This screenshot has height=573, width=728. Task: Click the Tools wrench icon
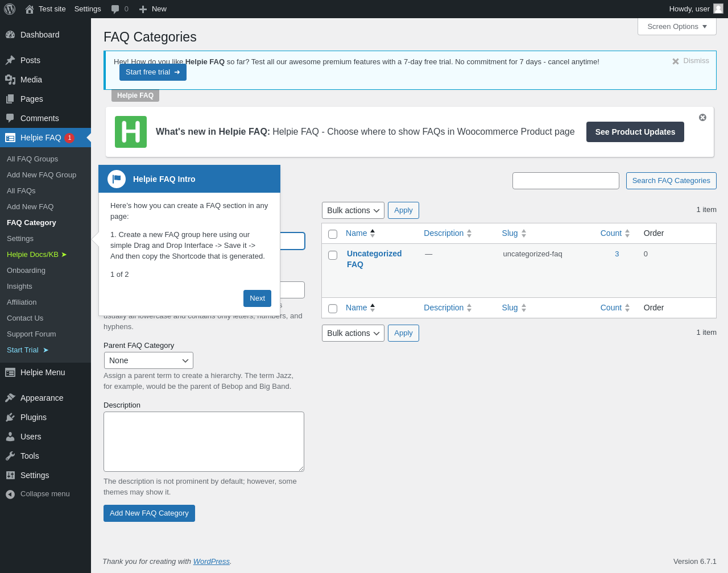10,456
